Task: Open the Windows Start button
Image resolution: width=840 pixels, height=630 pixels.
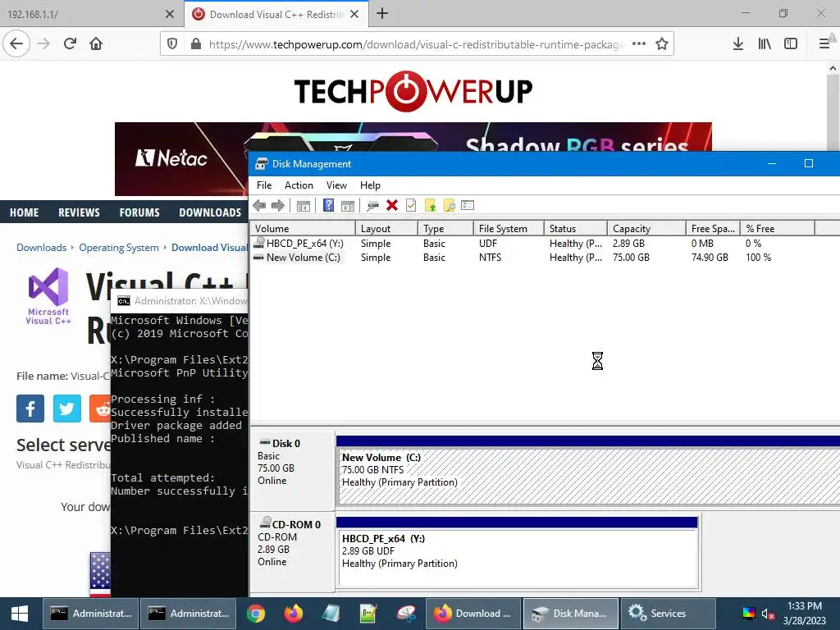Action: pyautogui.click(x=20, y=614)
